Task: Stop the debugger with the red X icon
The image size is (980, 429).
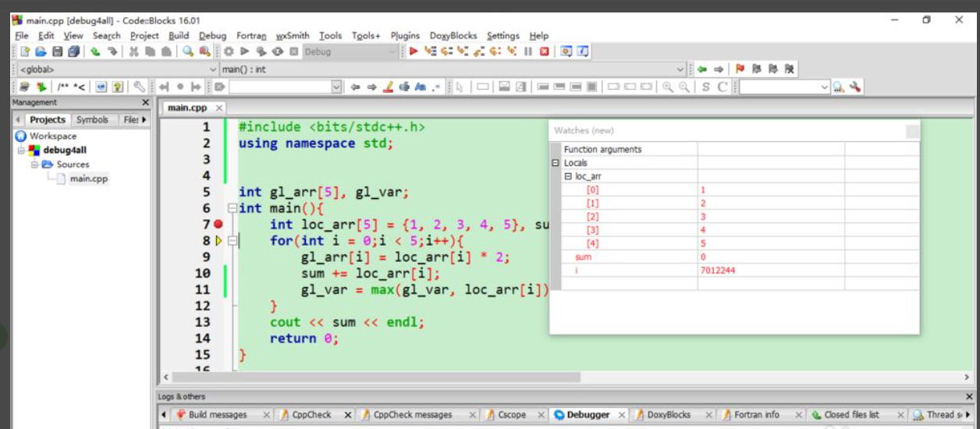Action: (544, 51)
